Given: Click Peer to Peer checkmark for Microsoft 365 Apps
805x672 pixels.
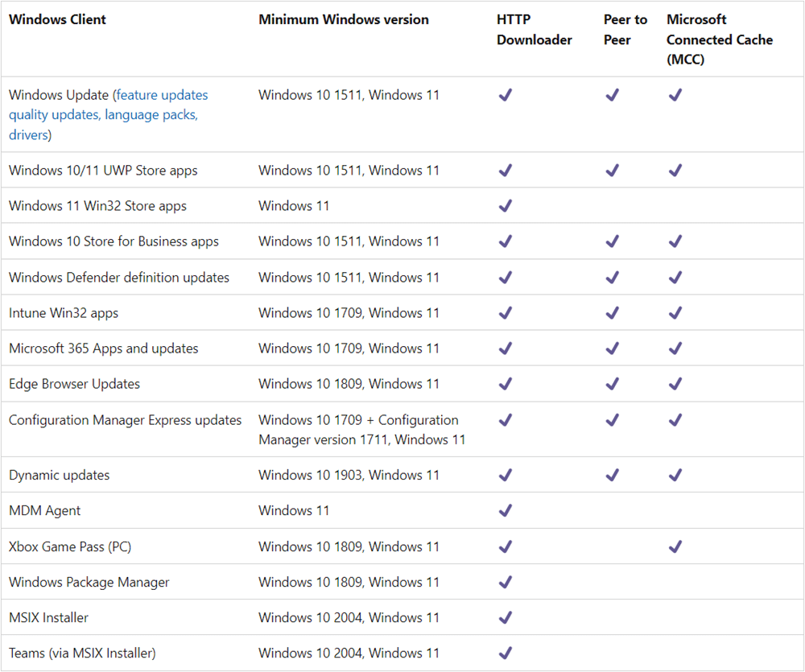Looking at the screenshot, I should [613, 348].
